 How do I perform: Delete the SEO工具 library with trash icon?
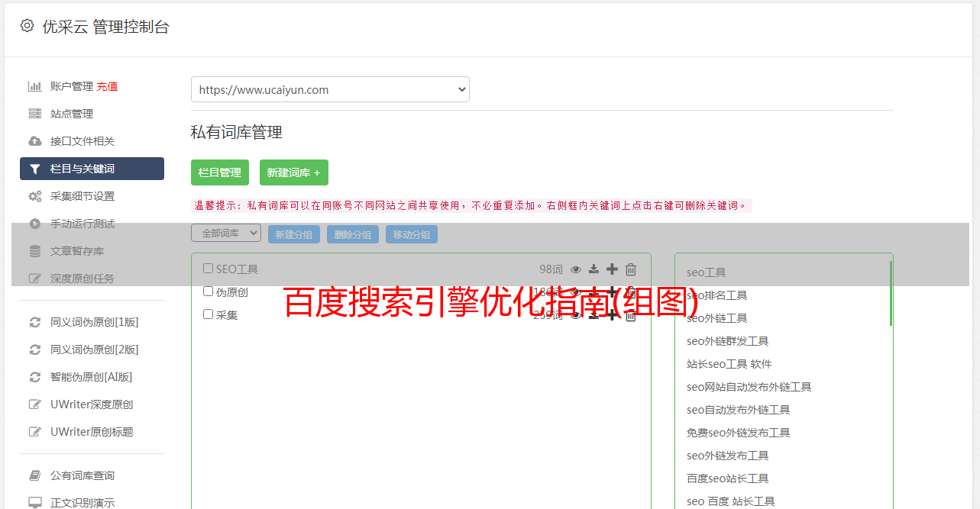click(x=631, y=269)
